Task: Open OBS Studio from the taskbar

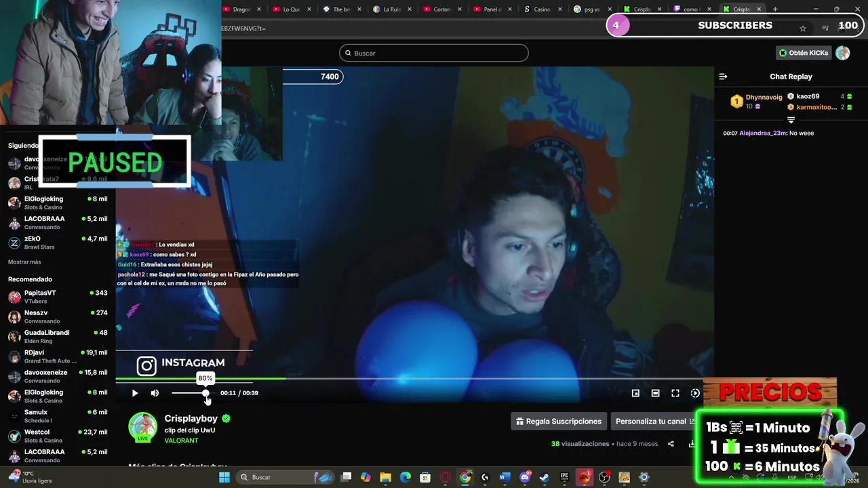Action: [604, 477]
